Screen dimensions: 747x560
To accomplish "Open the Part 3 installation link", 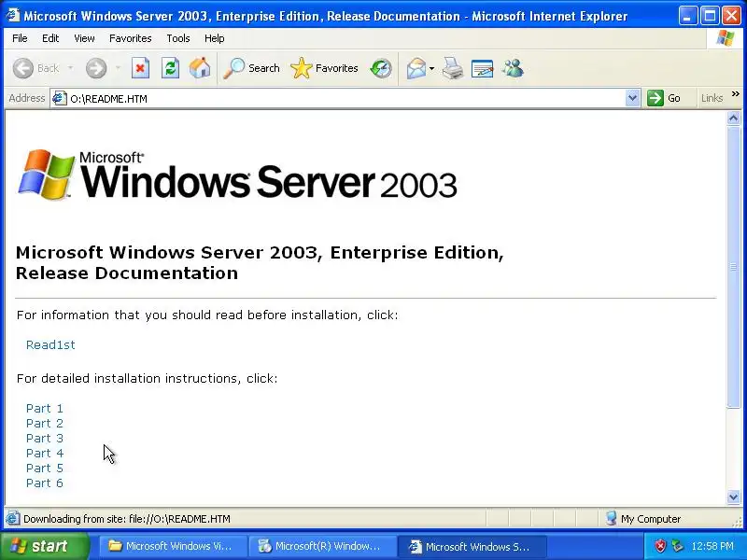I will 44,438.
